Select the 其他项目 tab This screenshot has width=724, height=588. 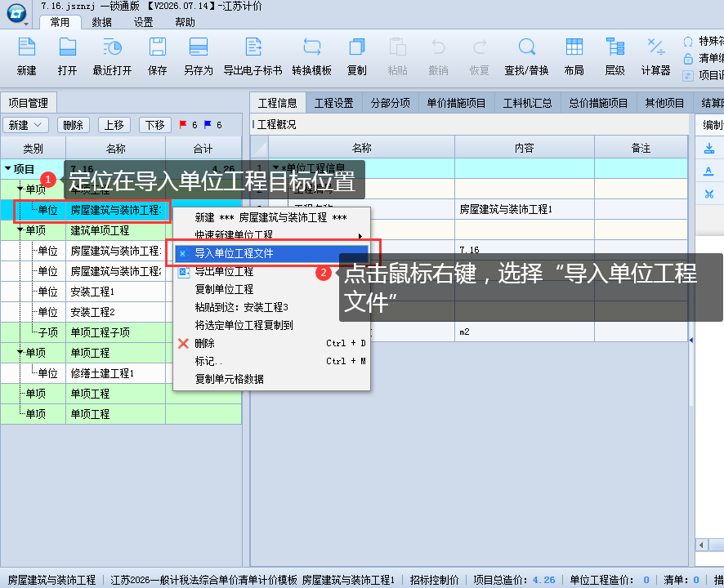(x=664, y=103)
